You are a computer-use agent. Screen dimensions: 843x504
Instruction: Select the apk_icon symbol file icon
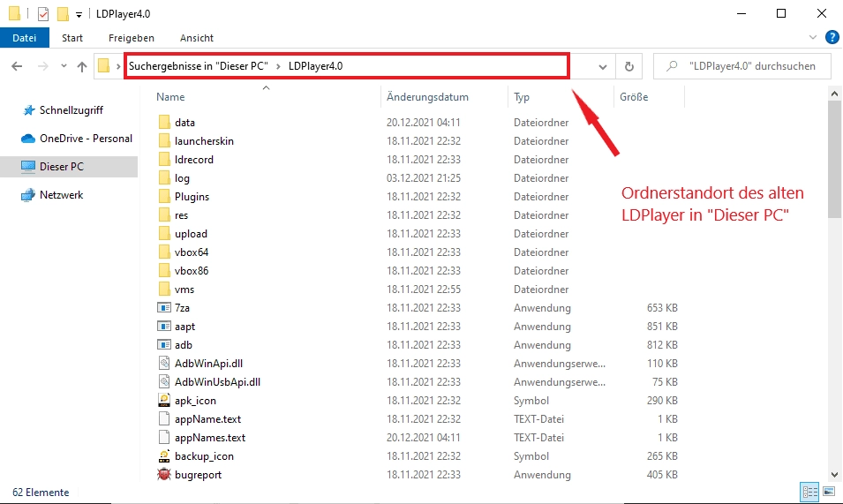tap(164, 401)
